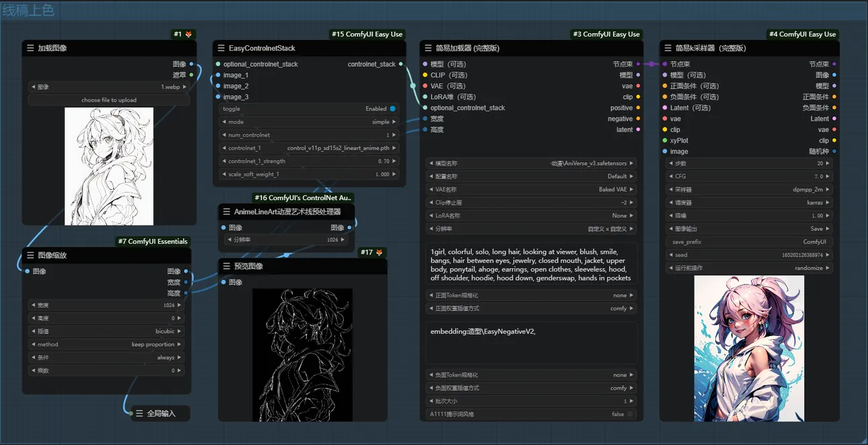Open the controlnet_1 model dropdown
The width and height of the screenshot is (868, 445).
coord(310,148)
